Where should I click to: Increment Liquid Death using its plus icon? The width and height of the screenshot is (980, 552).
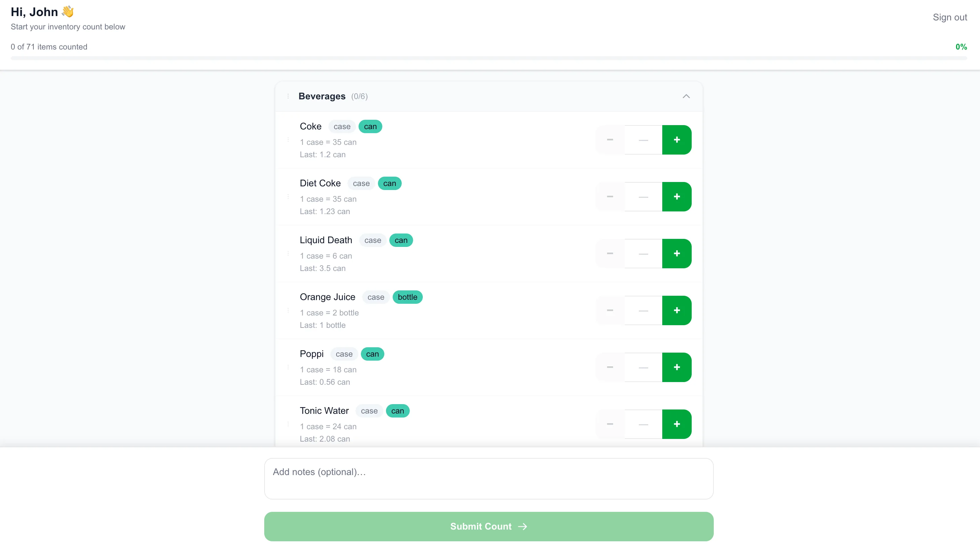coord(677,253)
